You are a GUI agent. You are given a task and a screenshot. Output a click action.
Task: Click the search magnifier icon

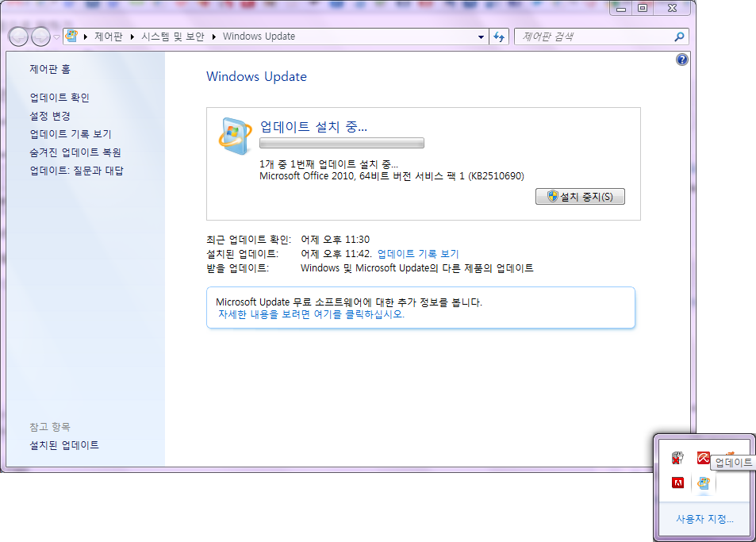pyautogui.click(x=679, y=37)
